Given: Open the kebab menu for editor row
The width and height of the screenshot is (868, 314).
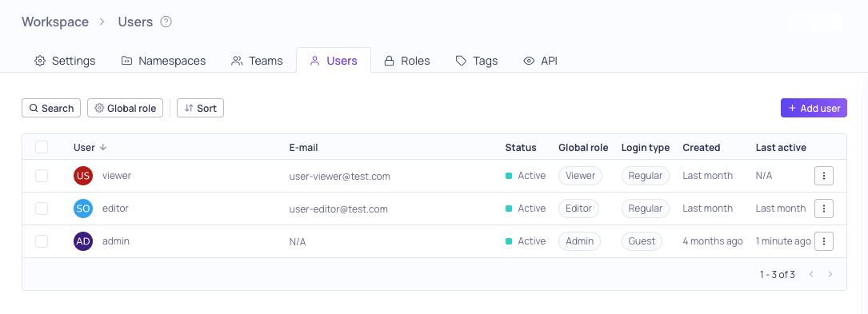Looking at the screenshot, I should [824, 209].
